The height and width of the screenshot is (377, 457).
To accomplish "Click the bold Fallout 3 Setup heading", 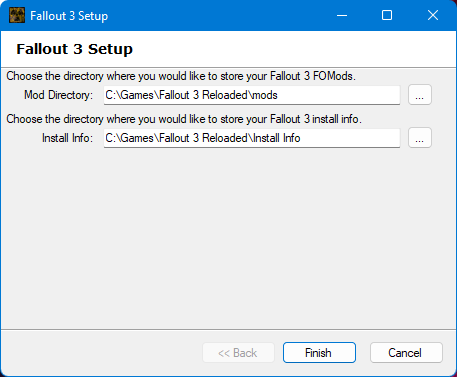I will point(75,49).
